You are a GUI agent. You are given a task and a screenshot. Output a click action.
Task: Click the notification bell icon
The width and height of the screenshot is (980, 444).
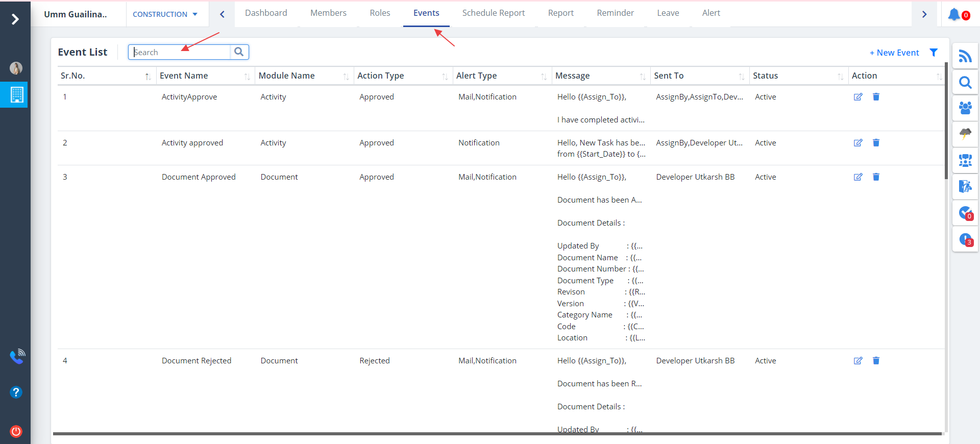[x=953, y=14]
